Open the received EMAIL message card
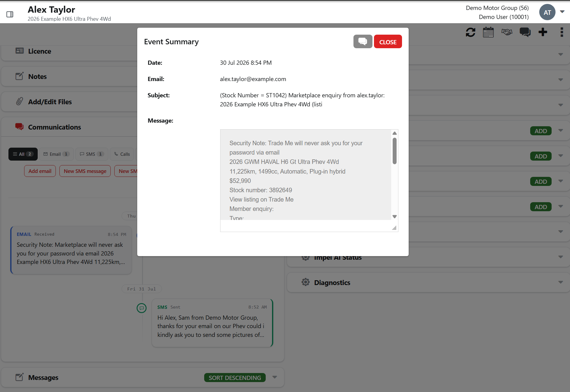 click(71, 250)
